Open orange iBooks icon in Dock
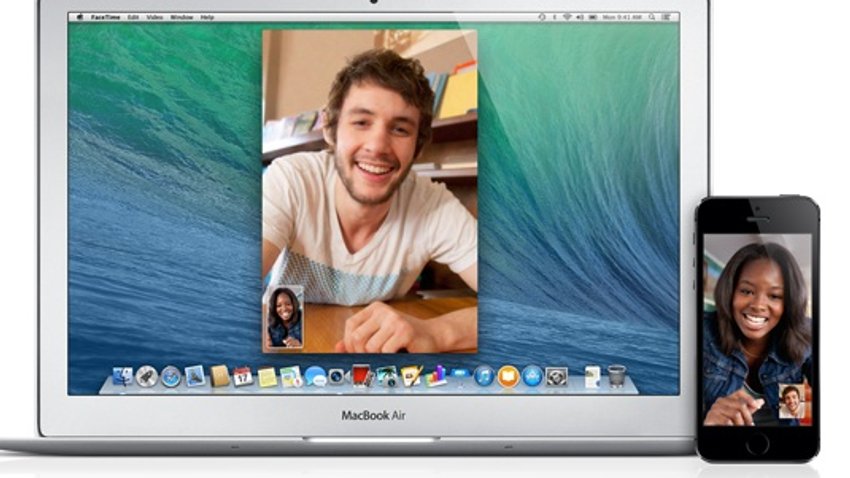 (508, 376)
